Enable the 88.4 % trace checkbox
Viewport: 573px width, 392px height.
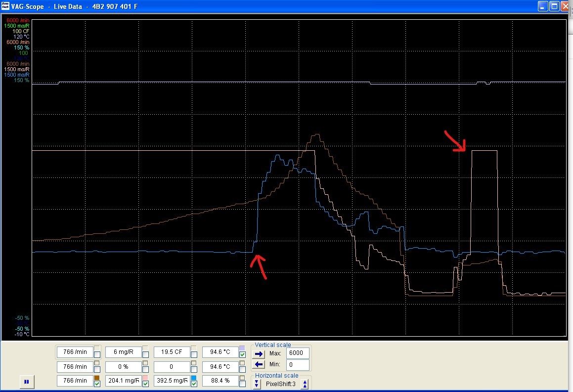click(242, 384)
